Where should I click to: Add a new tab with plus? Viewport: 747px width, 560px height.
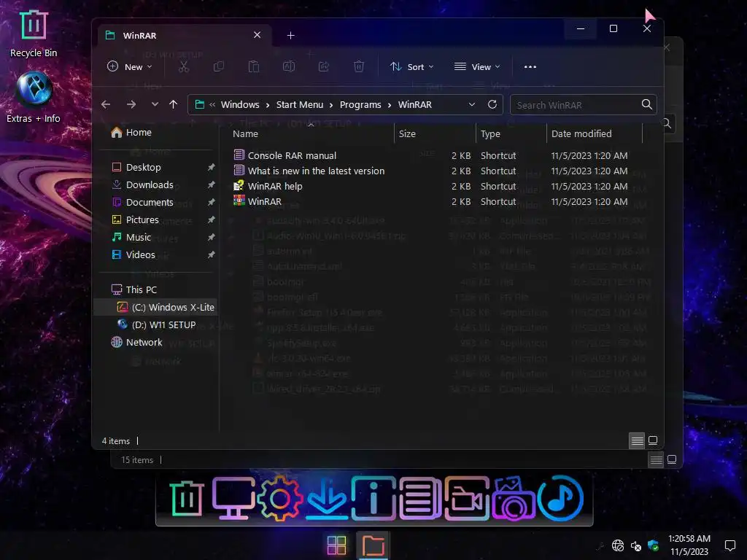(290, 35)
